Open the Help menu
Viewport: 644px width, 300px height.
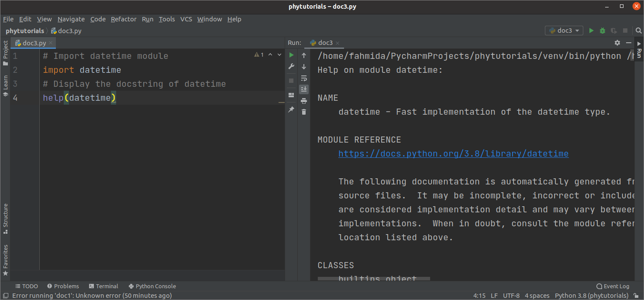234,19
